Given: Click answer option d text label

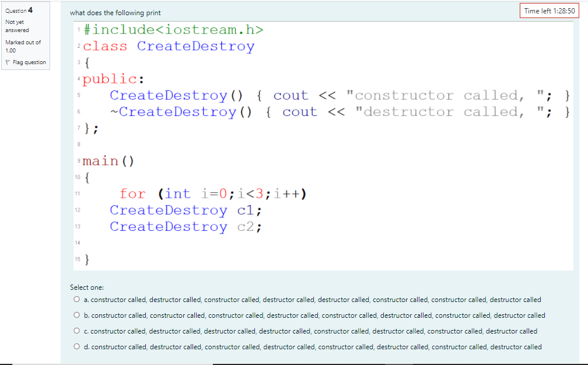Looking at the screenshot, I should 312,346.
